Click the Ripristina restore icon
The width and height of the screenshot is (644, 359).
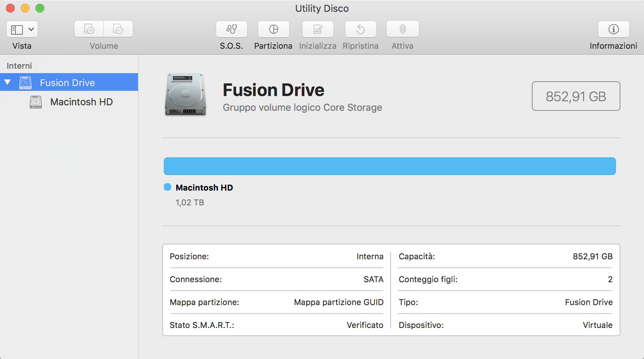pos(360,29)
